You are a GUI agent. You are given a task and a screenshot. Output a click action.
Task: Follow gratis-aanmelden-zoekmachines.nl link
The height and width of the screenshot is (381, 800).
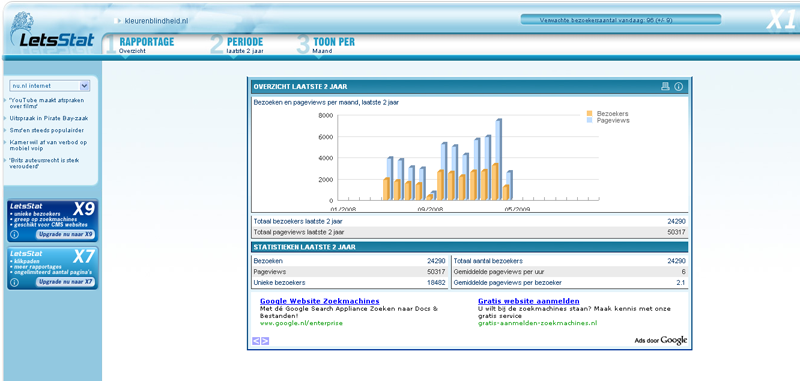537,323
